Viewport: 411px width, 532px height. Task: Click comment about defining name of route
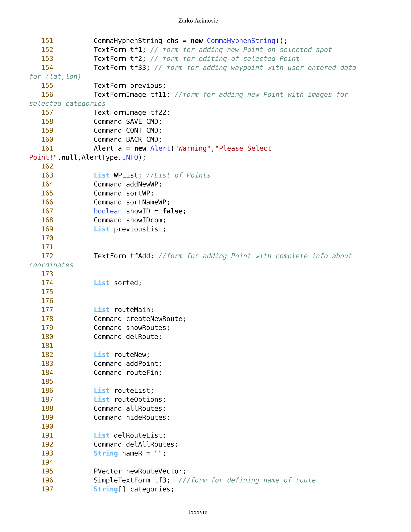tap(247, 480)
